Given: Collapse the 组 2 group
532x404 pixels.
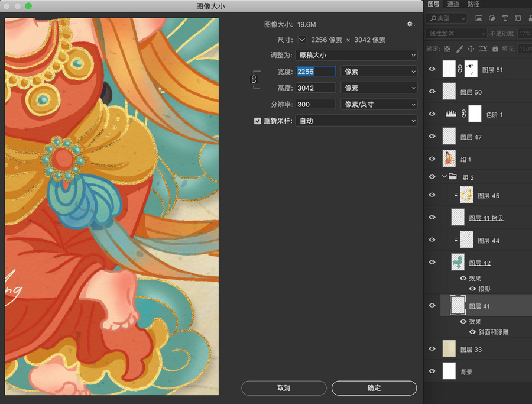Looking at the screenshot, I should click(x=445, y=176).
